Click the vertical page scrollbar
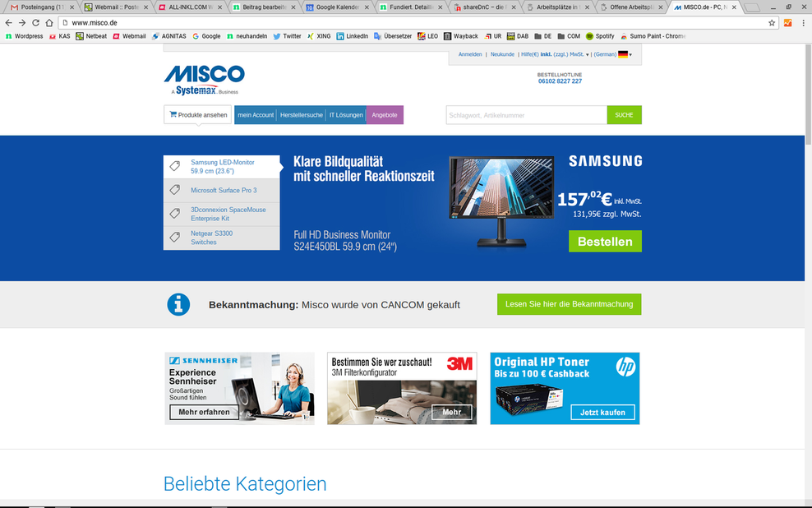812x508 pixels. (808, 95)
